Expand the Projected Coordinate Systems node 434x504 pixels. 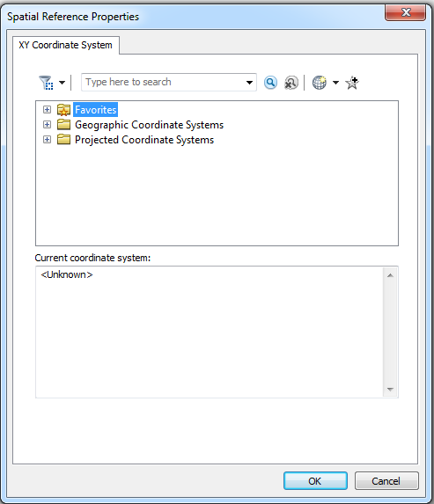click(x=47, y=140)
